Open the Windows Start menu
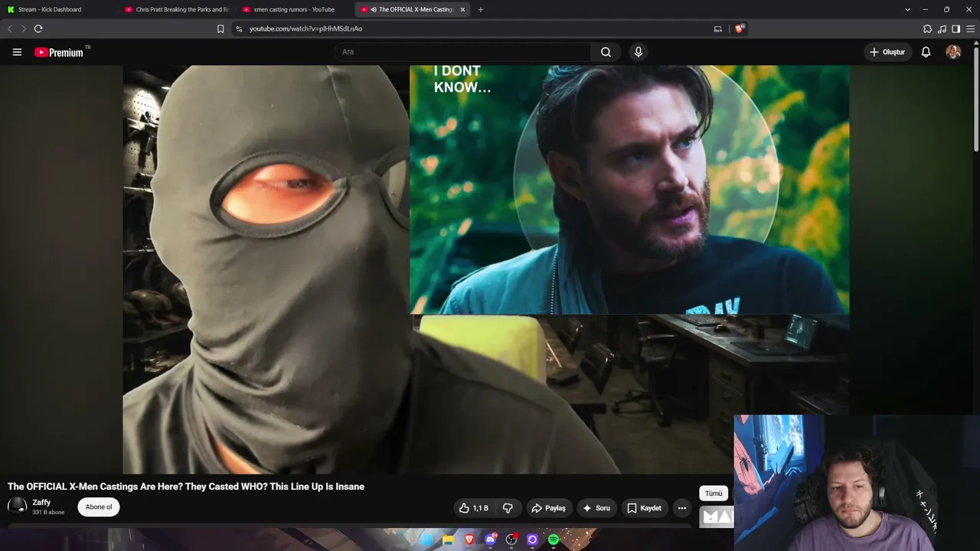 tap(427, 540)
